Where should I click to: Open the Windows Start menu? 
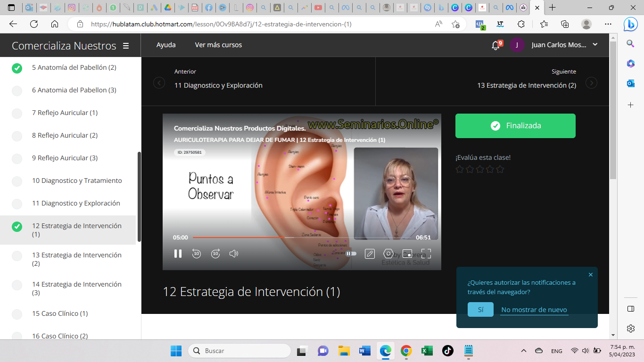pos(176,351)
